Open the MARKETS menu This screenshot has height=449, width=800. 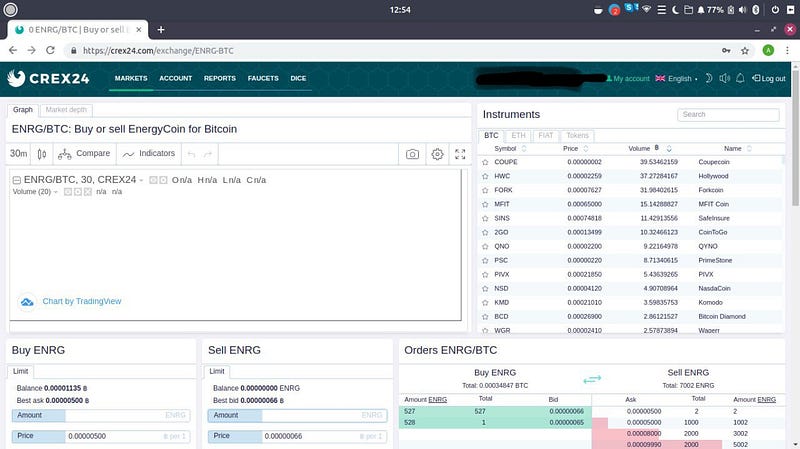(x=131, y=78)
